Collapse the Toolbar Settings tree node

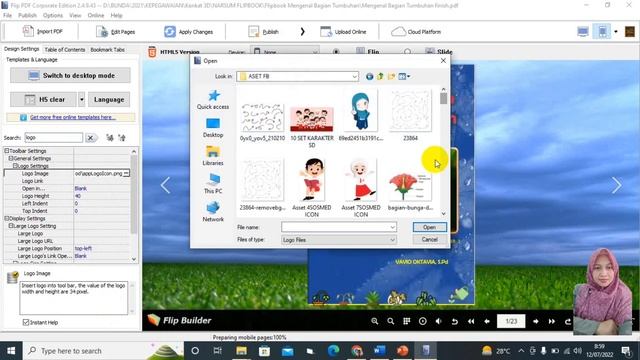tap(7, 151)
